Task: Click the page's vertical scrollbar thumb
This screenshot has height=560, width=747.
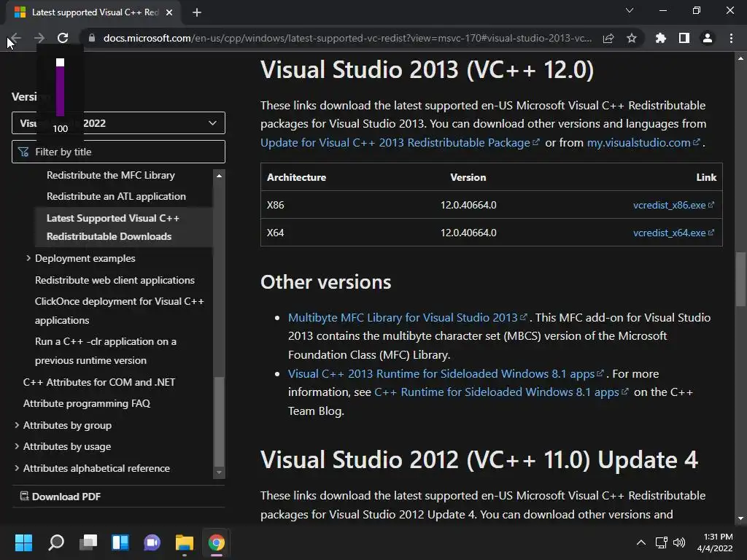Action: pyautogui.click(x=741, y=279)
